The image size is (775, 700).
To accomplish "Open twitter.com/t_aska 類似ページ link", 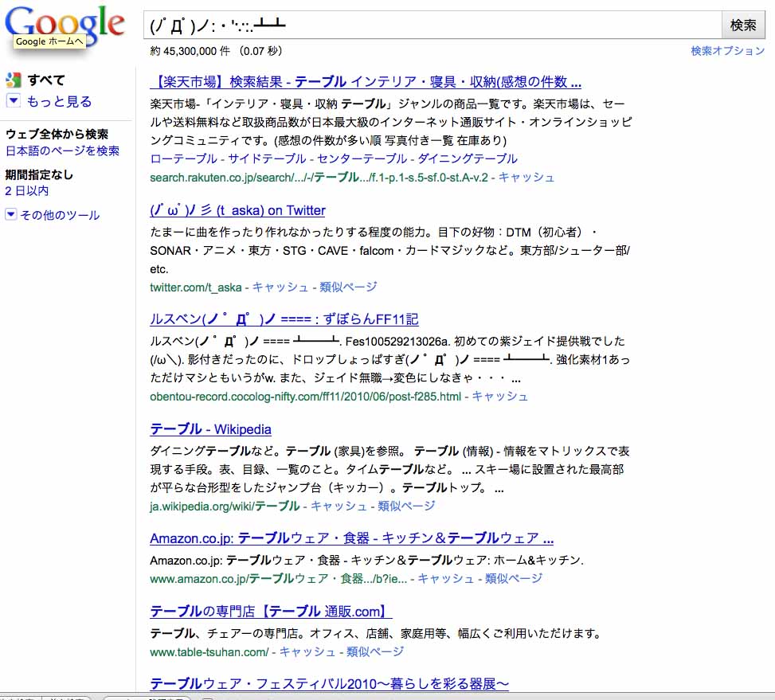I will [348, 287].
